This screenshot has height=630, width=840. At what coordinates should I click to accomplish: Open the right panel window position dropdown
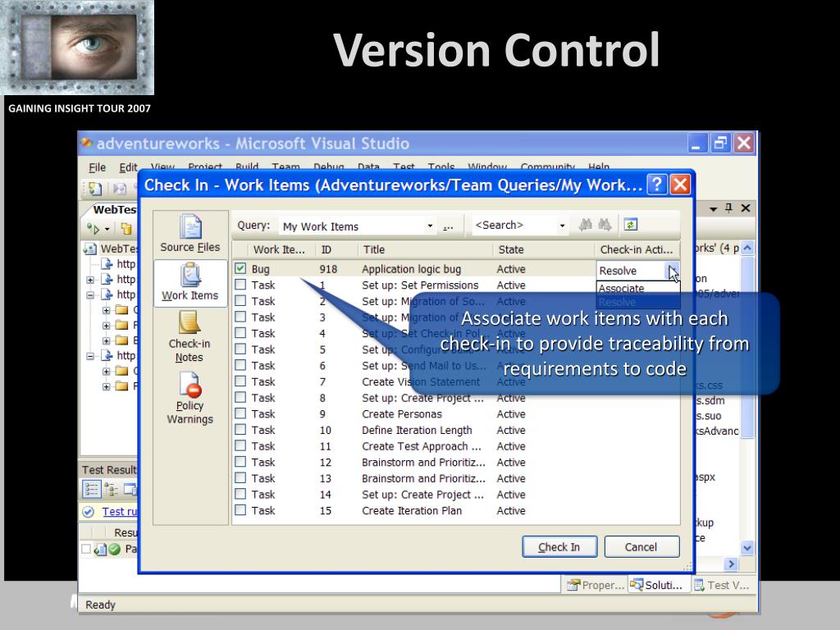[714, 208]
